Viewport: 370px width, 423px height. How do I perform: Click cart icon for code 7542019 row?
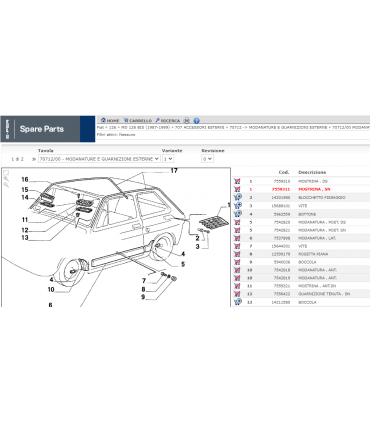[237, 278]
